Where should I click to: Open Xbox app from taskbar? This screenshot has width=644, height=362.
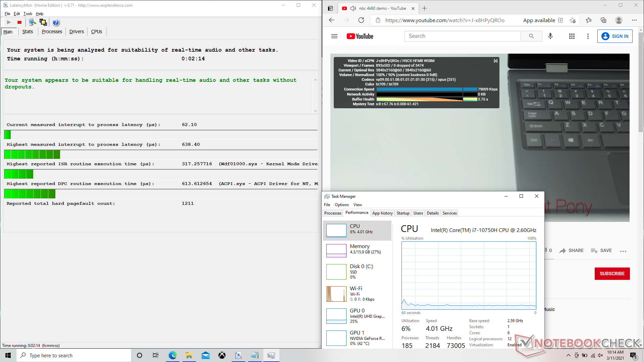coord(222,355)
